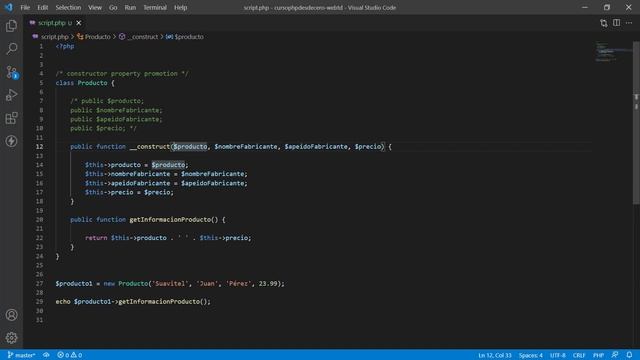Image resolution: width=640 pixels, height=360 pixels.
Task: Open Source Control view with badge
Action: click(x=11, y=72)
